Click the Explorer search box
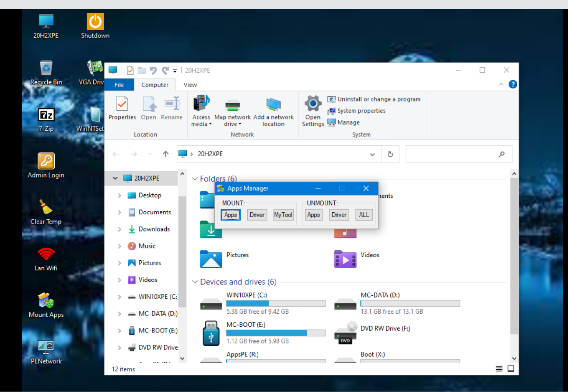 (459, 154)
